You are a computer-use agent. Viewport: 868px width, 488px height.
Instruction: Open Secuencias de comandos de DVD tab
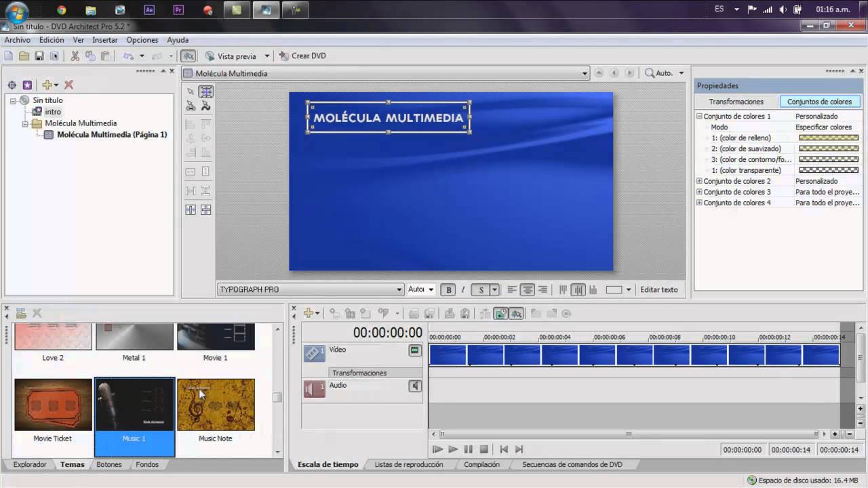coord(572,465)
